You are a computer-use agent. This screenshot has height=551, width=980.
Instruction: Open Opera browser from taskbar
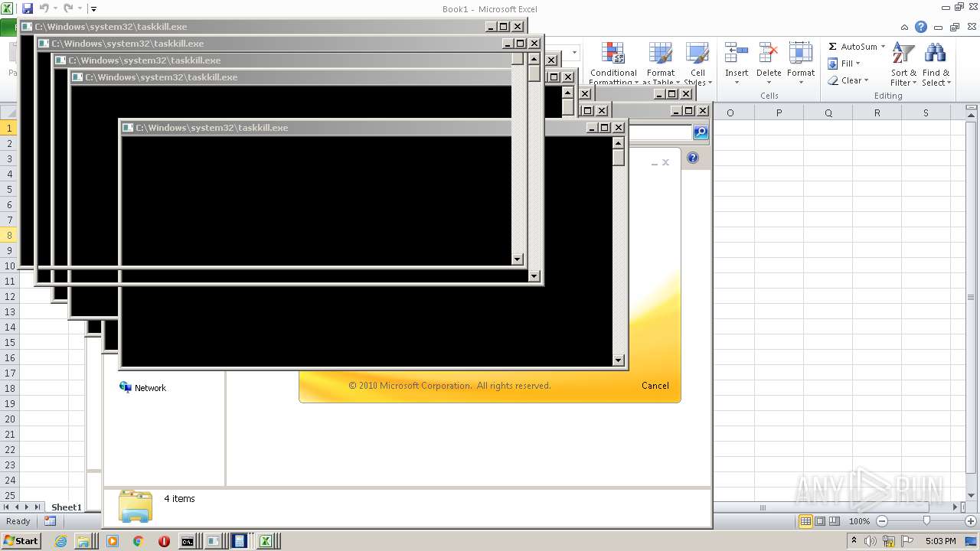[164, 541]
